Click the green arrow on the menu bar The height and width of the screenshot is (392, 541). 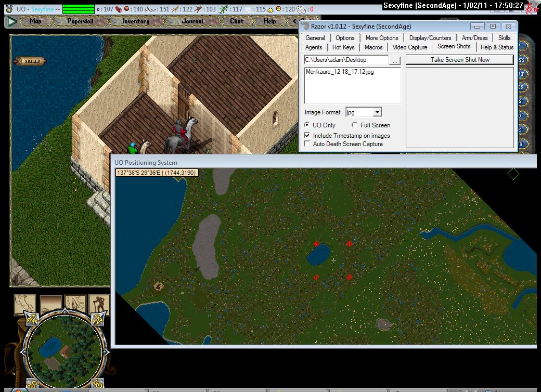[x=12, y=21]
